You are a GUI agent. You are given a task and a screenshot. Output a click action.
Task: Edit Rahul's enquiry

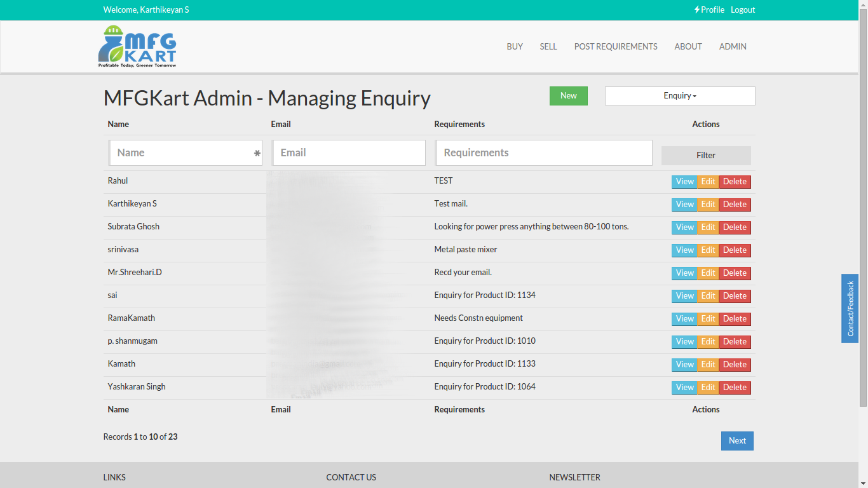click(x=708, y=182)
